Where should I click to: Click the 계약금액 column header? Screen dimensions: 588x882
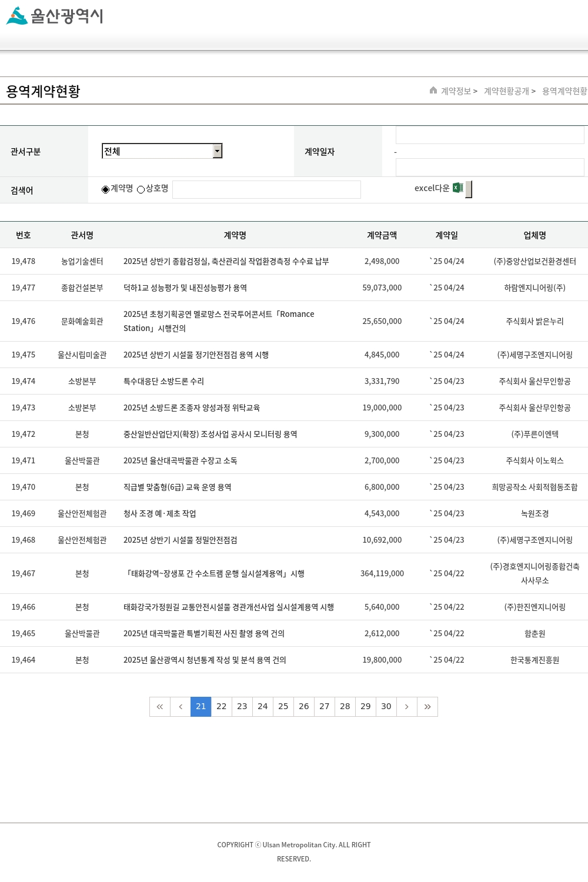[x=382, y=235]
